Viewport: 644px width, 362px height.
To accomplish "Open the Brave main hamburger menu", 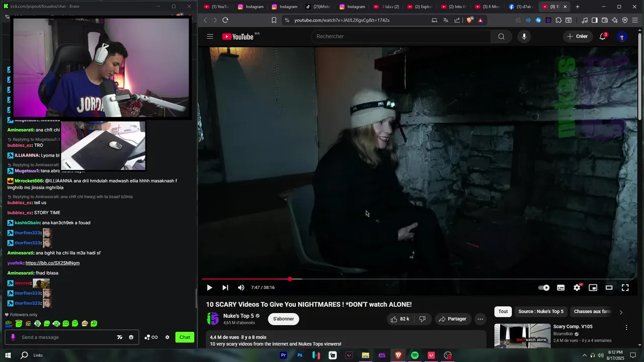I will (x=635, y=20).
